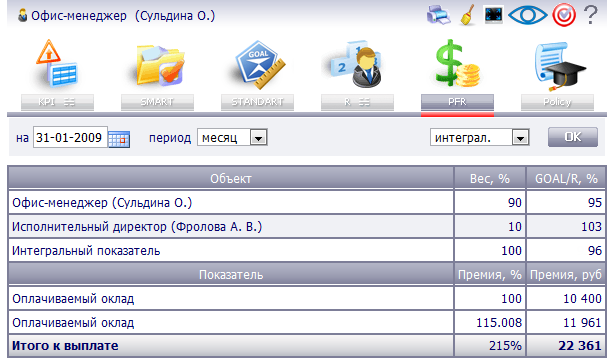The image size is (612, 361).
Task: Click bonus percent 115.008
Action: point(499,323)
